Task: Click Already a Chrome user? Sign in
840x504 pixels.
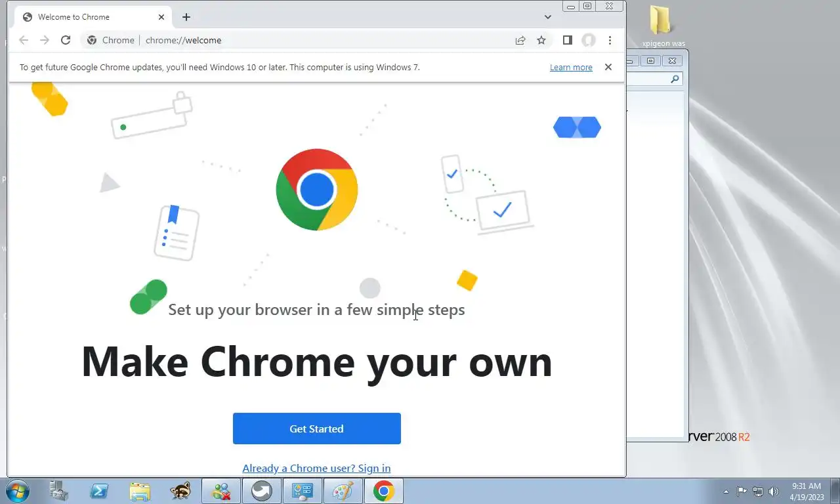Action: click(316, 468)
